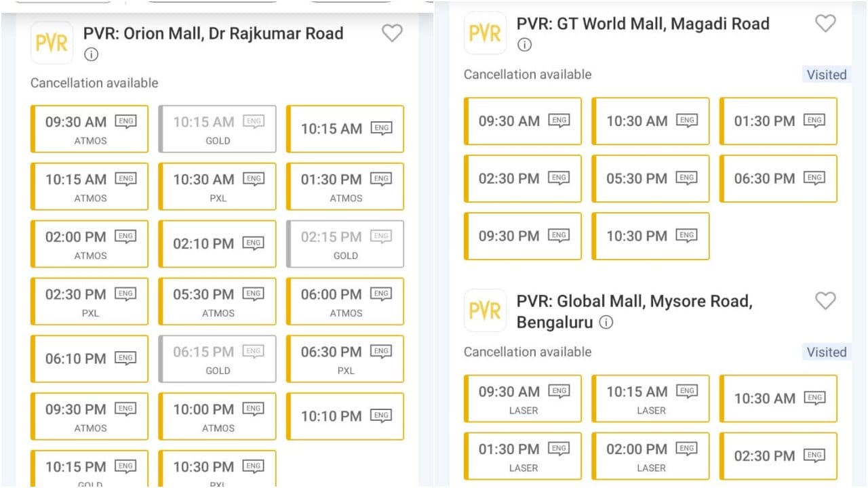
Task: Tap the greyed 10:15 AM GOLD show at Orion Mall
Action: coord(218,129)
